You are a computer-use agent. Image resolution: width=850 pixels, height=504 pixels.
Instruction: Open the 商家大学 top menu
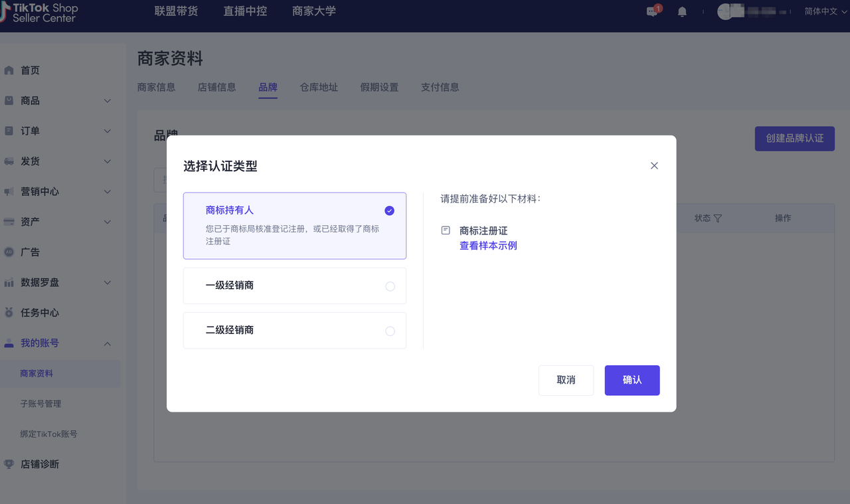pos(314,11)
